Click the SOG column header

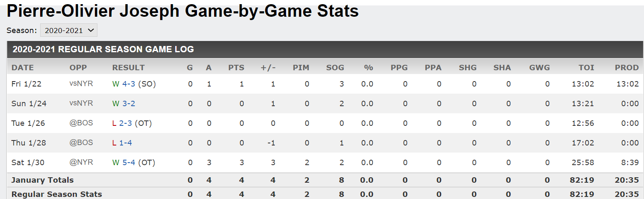coord(335,68)
